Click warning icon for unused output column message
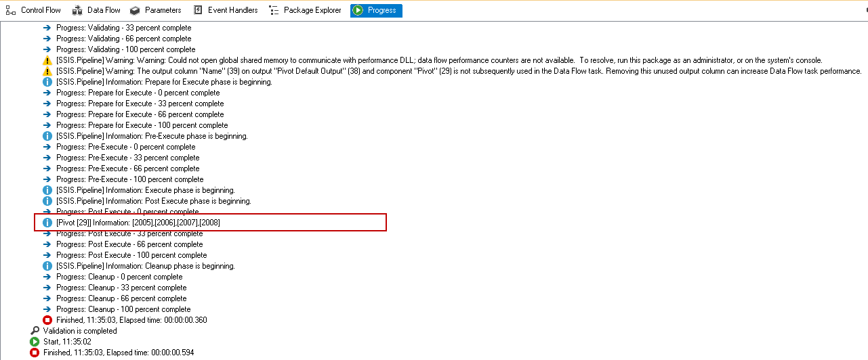 (x=47, y=71)
